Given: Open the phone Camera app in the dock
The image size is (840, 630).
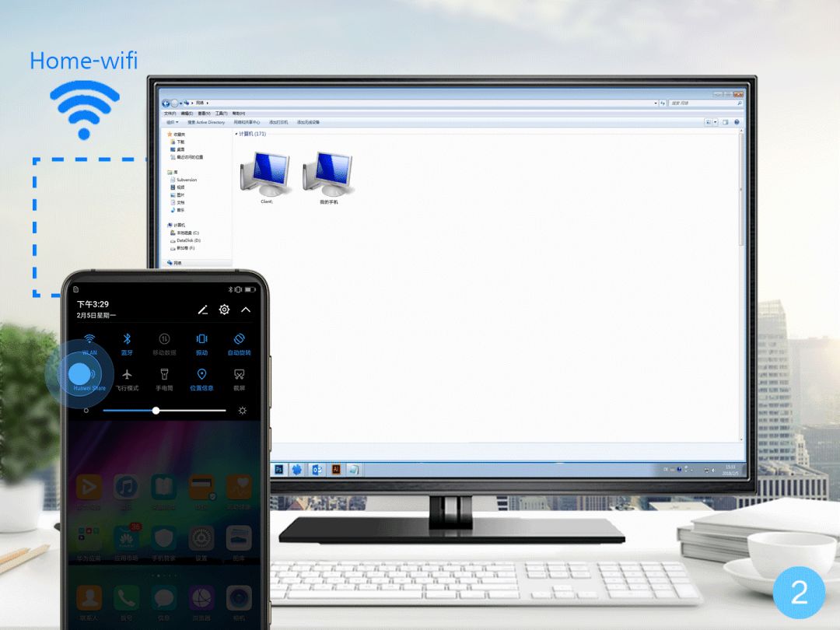Looking at the screenshot, I should coord(239,598).
